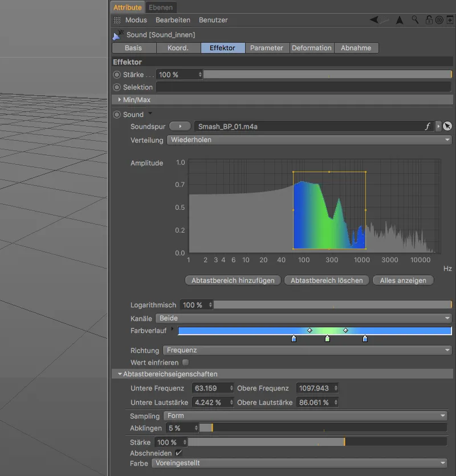Click the italic f icon in Soundspur field
This screenshot has width=456, height=476.
(x=427, y=127)
